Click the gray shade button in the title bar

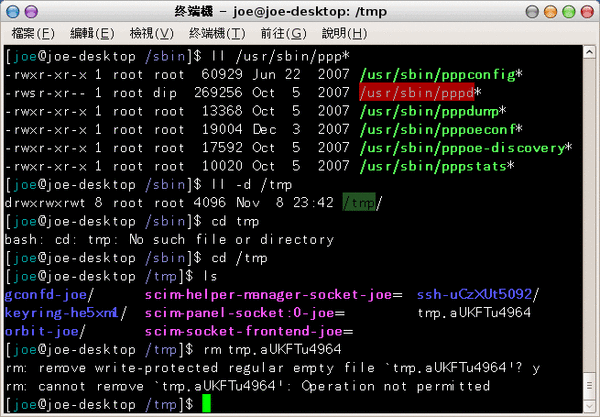[x=532, y=11]
